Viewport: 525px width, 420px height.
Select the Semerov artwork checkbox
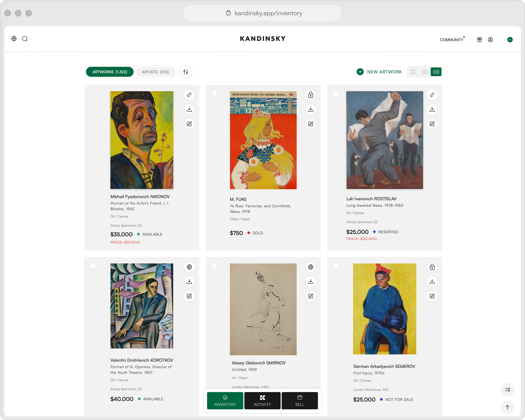pos(336,266)
